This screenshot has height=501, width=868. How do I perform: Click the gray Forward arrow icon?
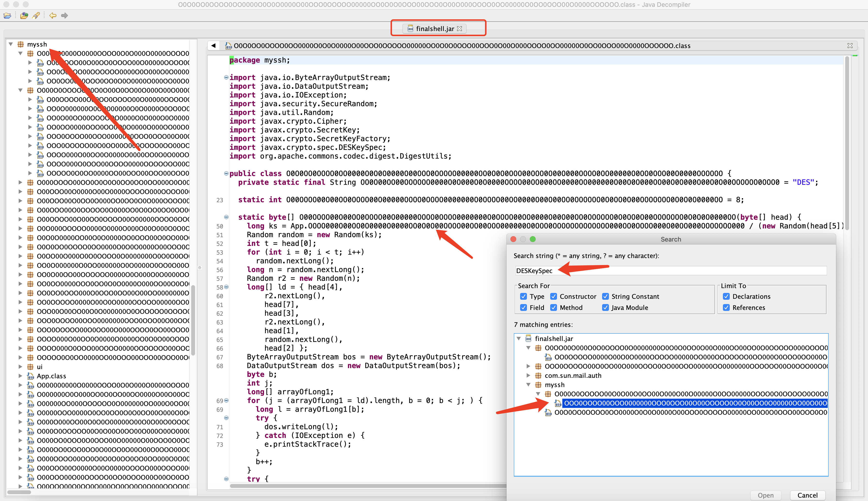pyautogui.click(x=64, y=16)
